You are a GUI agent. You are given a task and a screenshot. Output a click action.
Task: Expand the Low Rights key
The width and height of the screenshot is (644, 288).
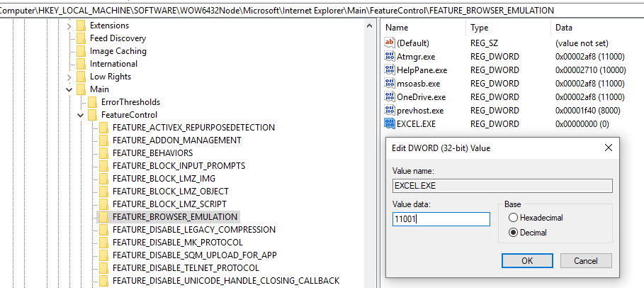pos(69,77)
